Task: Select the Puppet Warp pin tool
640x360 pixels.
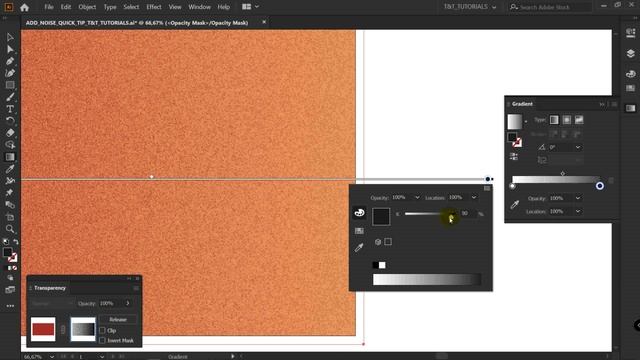Action: pyautogui.click(x=10, y=193)
